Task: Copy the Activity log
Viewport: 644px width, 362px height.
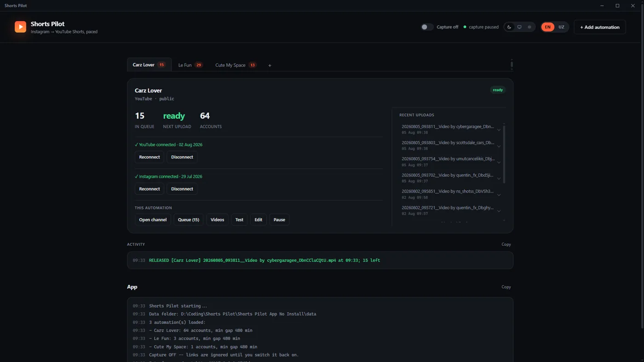Action: click(506, 244)
